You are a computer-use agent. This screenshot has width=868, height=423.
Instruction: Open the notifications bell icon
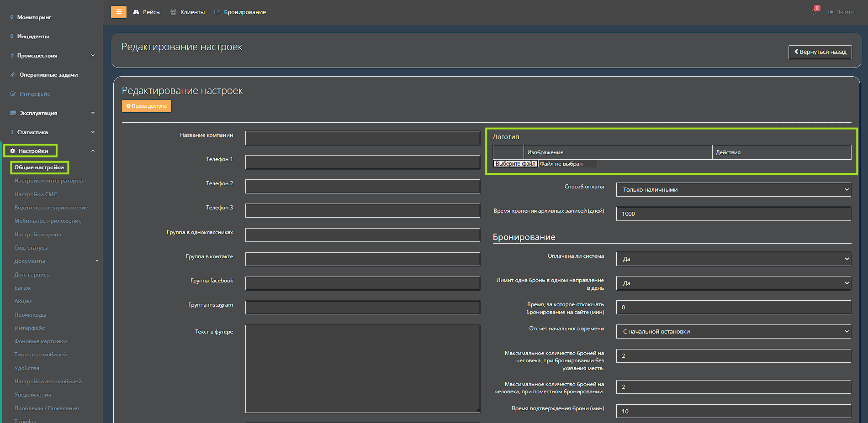[x=814, y=12]
